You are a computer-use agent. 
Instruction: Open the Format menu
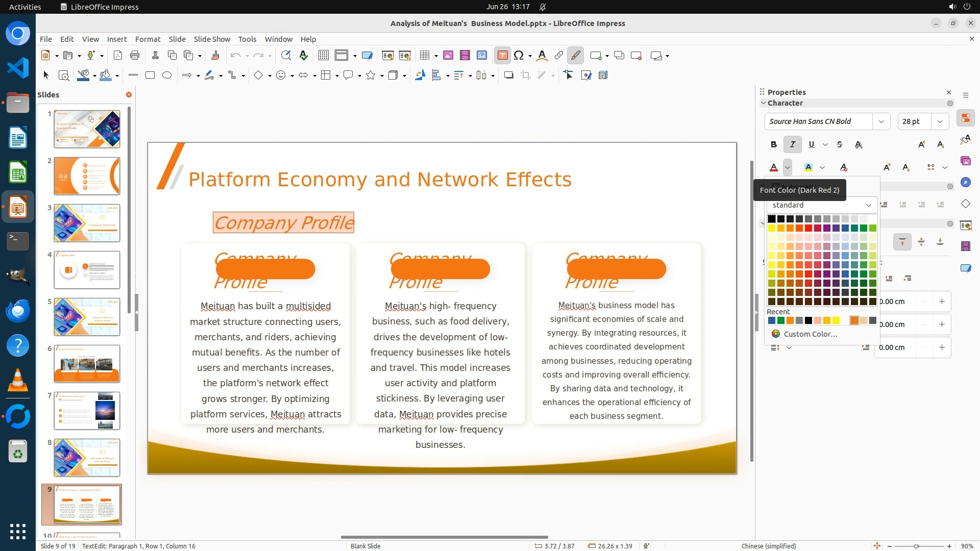(x=148, y=39)
